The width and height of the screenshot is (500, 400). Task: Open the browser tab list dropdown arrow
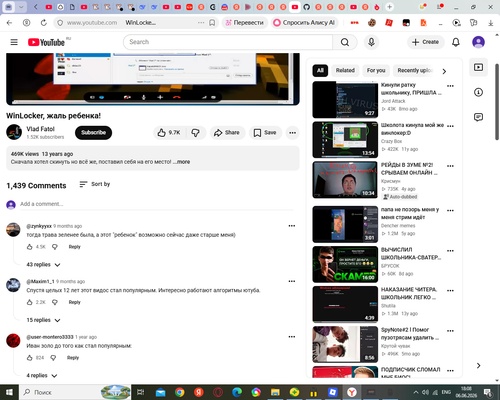pyautogui.click(x=21, y=7)
